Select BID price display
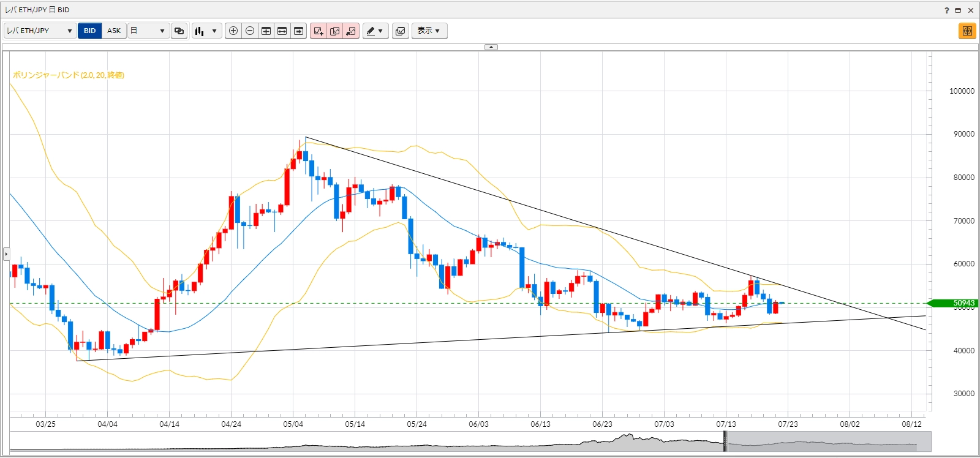 (x=90, y=31)
